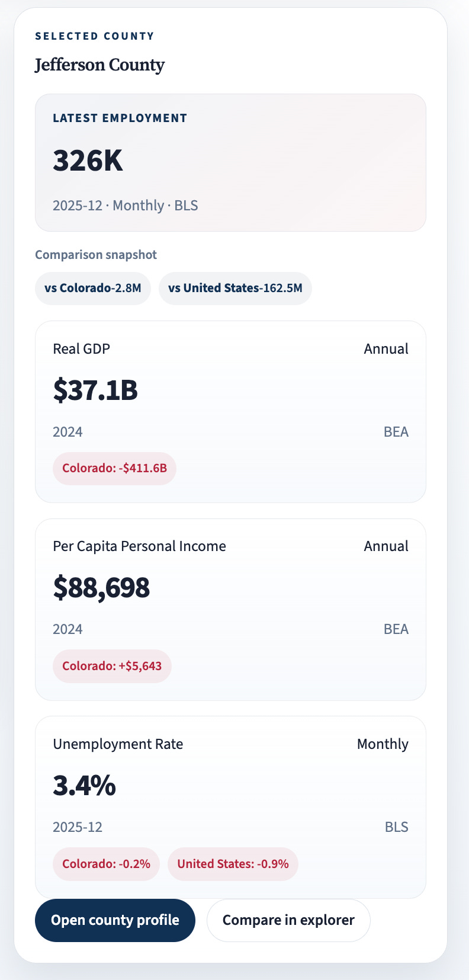Click the $88,698 income value
This screenshot has height=980, width=469.
click(101, 588)
